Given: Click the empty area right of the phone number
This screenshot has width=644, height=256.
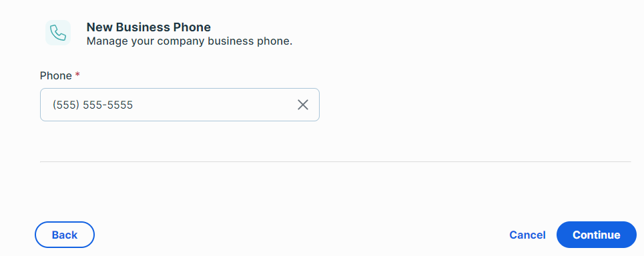Looking at the screenshot, I should [x=214, y=105].
